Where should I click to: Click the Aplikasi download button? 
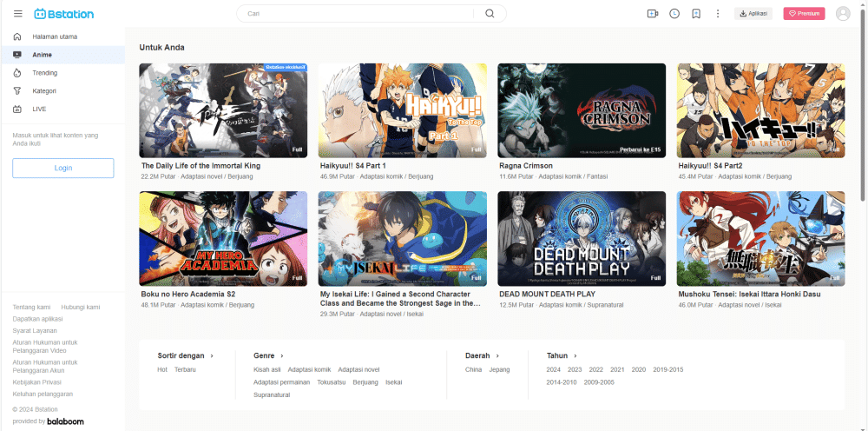(753, 14)
